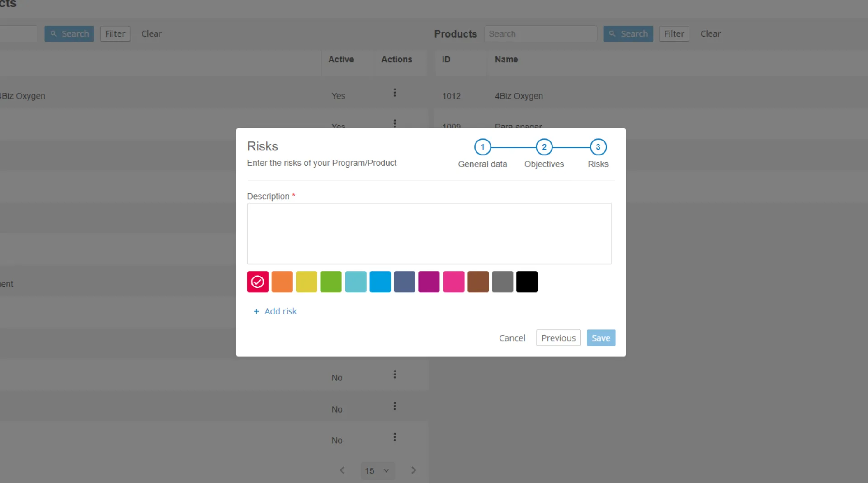
Task: Click the Products Name column header
Action: point(506,60)
